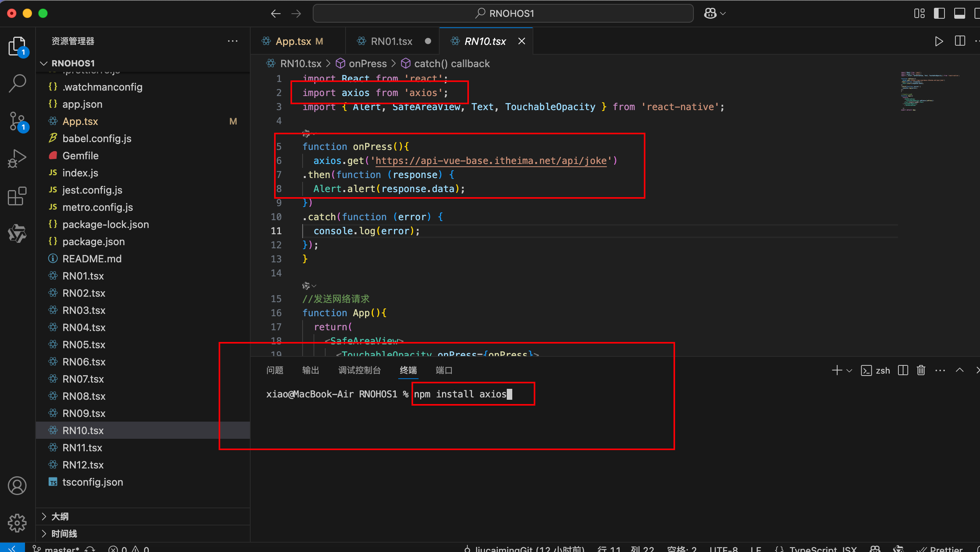Open the joke API URL link in code

click(x=491, y=160)
